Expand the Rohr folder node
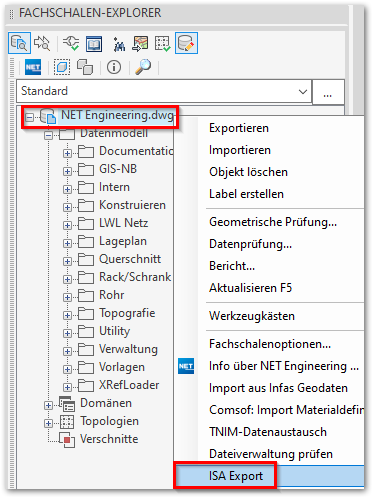This screenshot has height=498, width=373. tap(67, 297)
